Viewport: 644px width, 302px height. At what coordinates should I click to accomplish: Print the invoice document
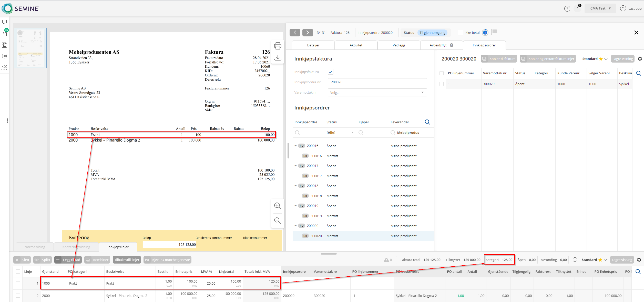(x=278, y=46)
